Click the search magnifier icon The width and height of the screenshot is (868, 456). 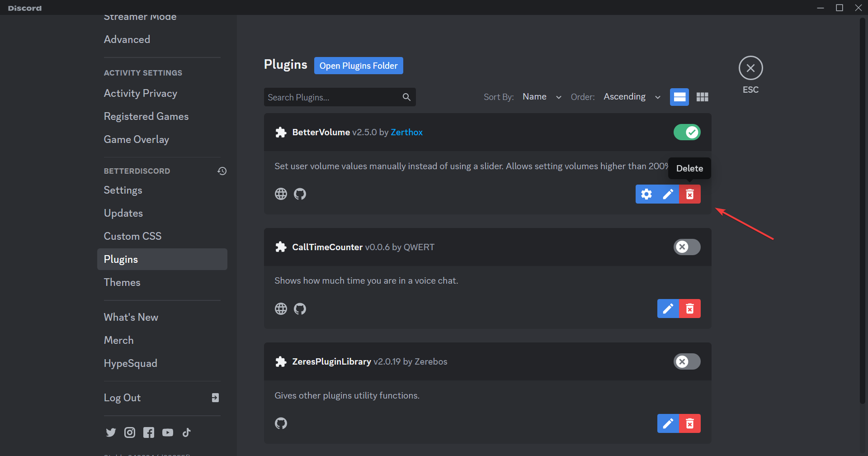[x=406, y=97]
